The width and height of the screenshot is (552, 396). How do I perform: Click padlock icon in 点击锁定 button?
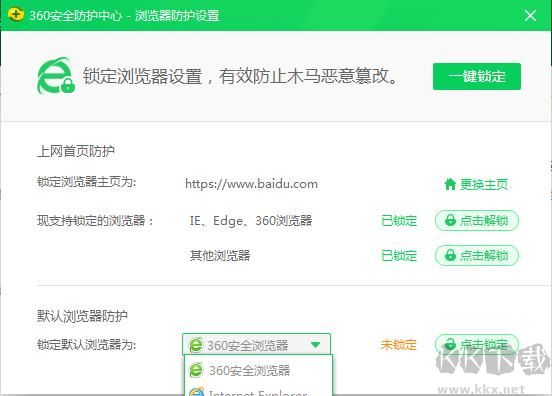(x=450, y=344)
